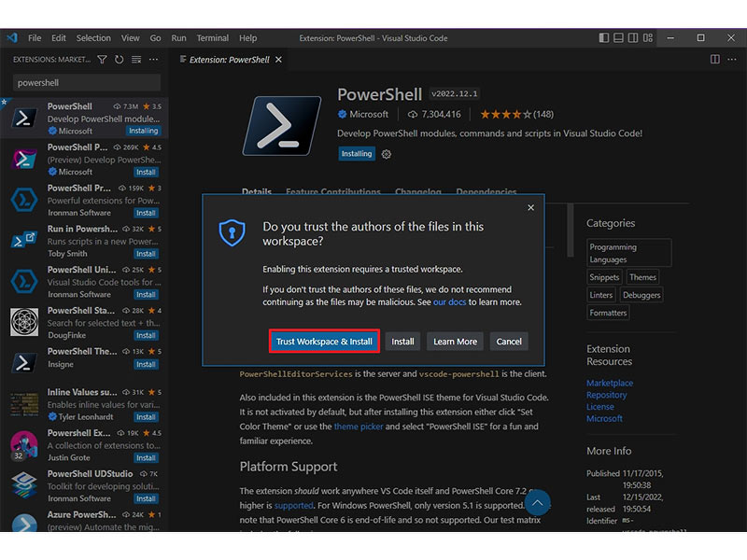
Task: Open the extensions panel more actions ellipsis
Action: coord(153,60)
